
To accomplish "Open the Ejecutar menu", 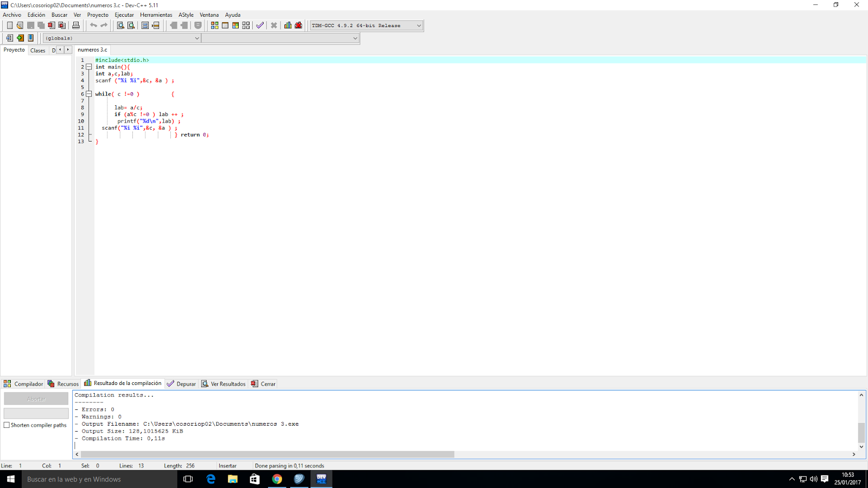I will [x=124, y=15].
